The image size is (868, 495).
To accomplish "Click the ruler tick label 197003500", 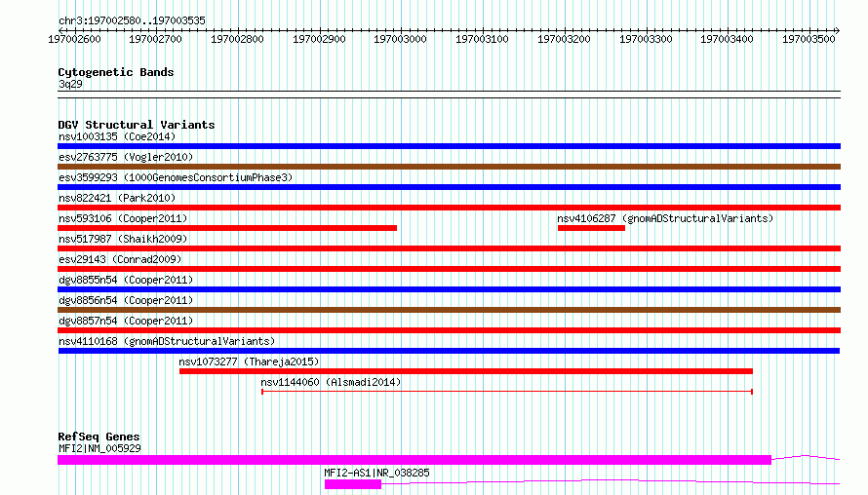I will (809, 39).
